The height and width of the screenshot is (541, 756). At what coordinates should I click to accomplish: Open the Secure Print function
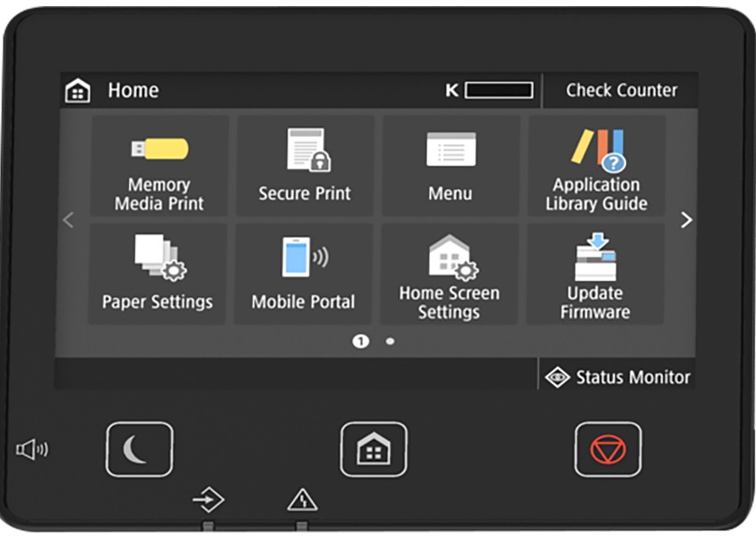(305, 166)
